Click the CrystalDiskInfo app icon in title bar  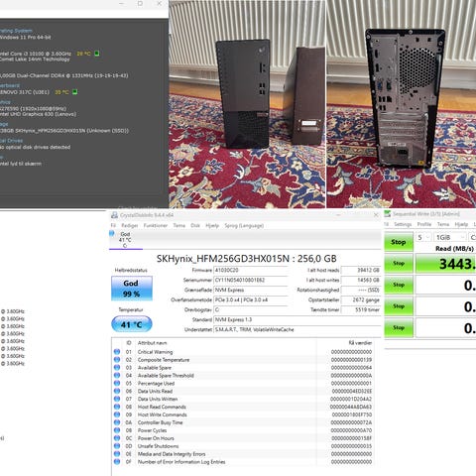114,215
